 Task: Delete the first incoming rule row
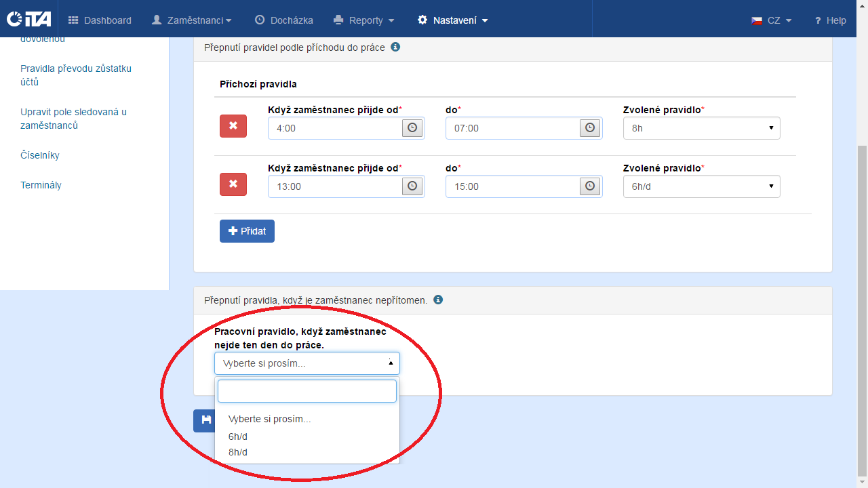(233, 126)
